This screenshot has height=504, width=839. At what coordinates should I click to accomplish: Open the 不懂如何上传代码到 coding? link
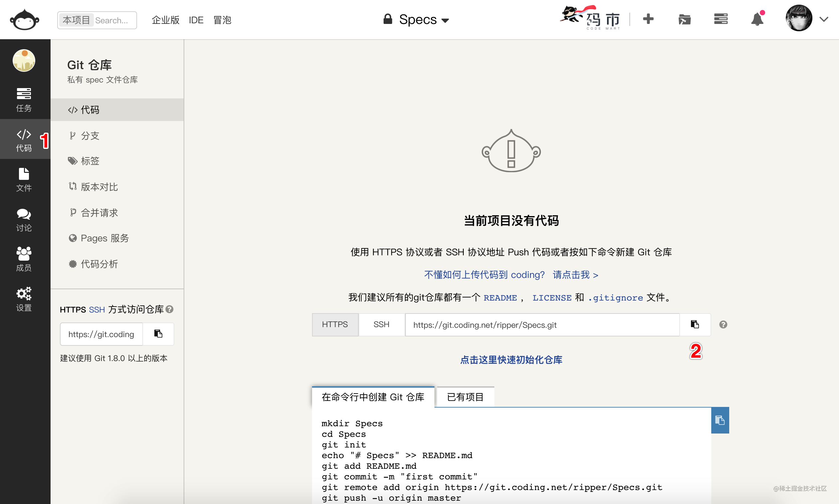[x=511, y=275]
